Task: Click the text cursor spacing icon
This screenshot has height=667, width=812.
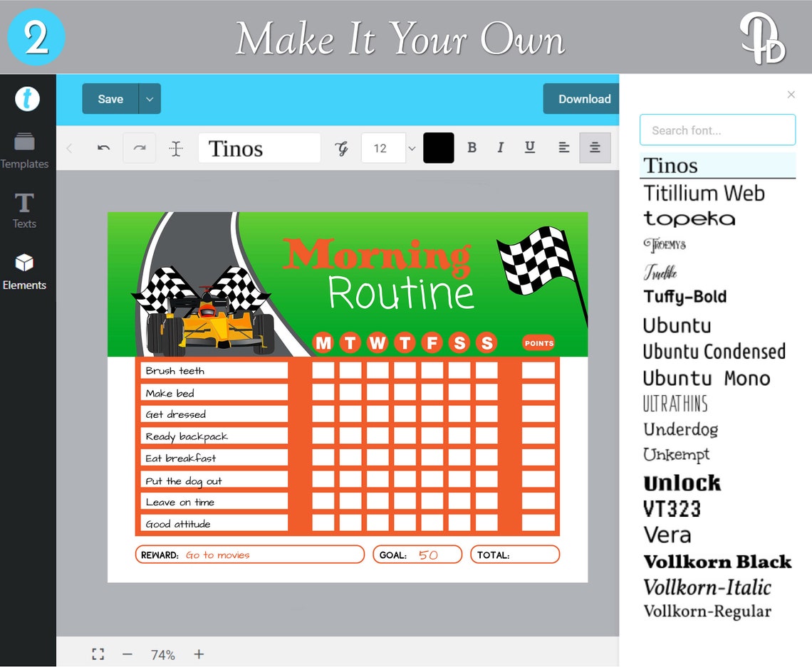Action: [x=175, y=147]
